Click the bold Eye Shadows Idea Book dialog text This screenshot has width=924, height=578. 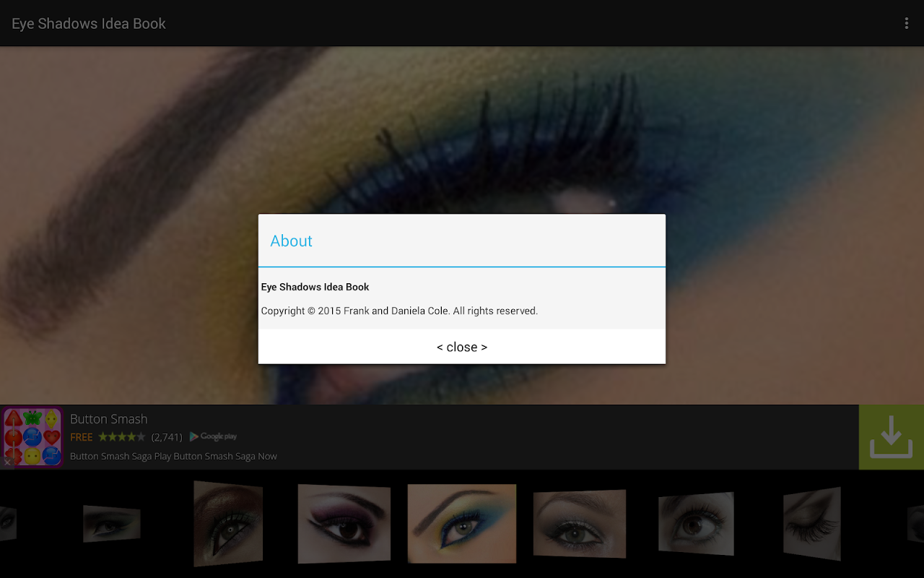(x=315, y=287)
